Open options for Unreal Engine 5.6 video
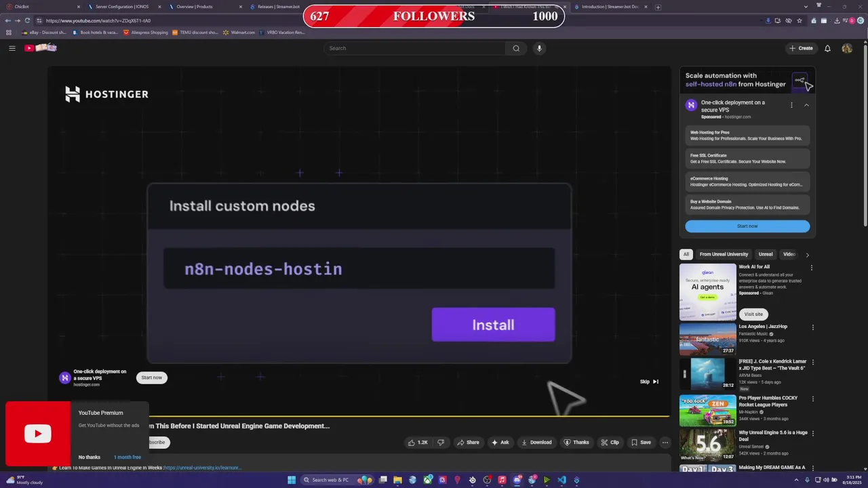Screen dimensions: 868x488 coord(812,433)
